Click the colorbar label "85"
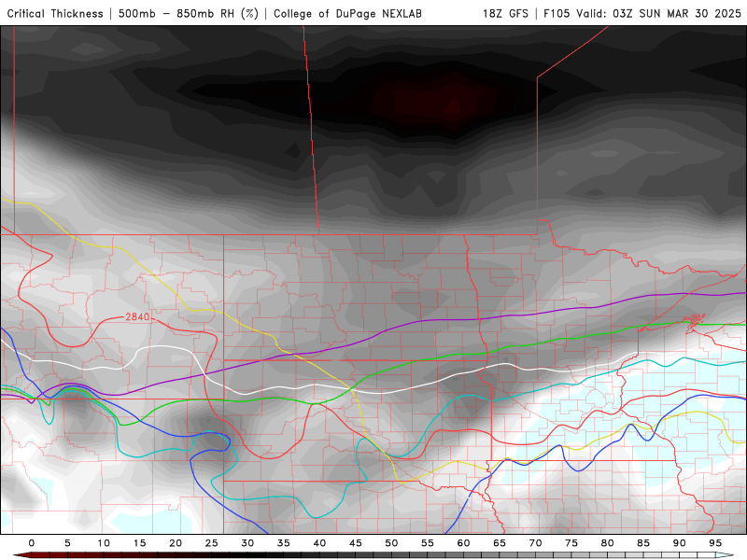Viewport: 747px width, 560px height. (x=643, y=543)
